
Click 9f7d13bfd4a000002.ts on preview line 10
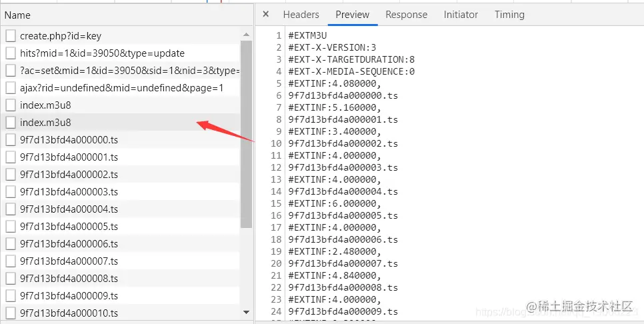[x=343, y=143]
